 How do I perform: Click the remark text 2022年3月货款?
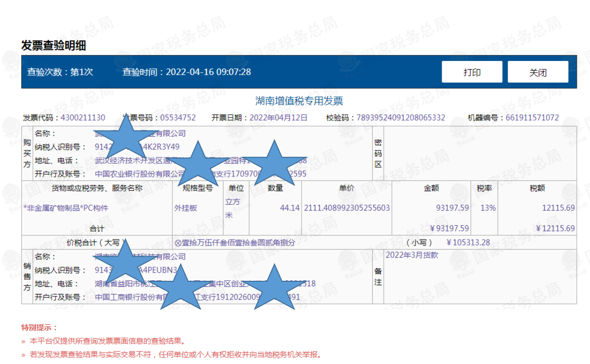(x=411, y=255)
